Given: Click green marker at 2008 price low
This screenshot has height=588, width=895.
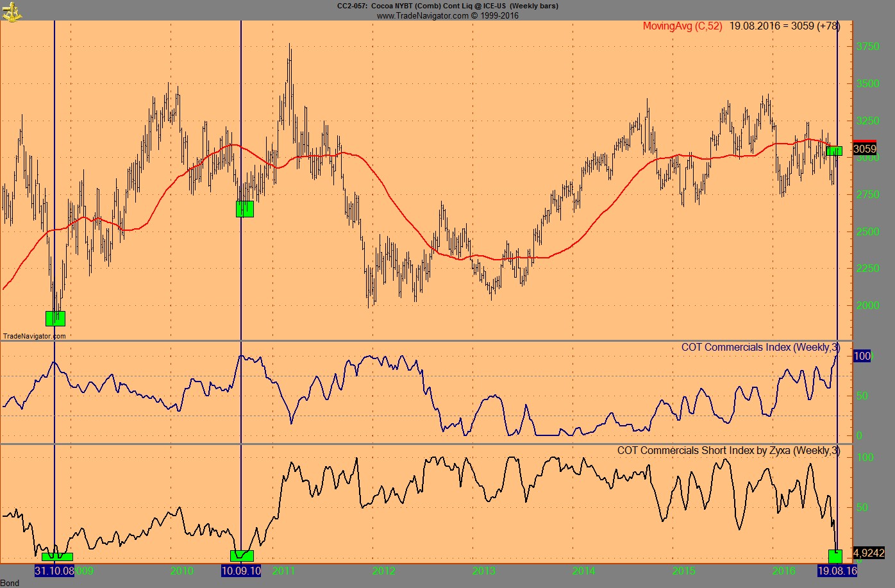Looking at the screenshot, I should coord(55,318).
